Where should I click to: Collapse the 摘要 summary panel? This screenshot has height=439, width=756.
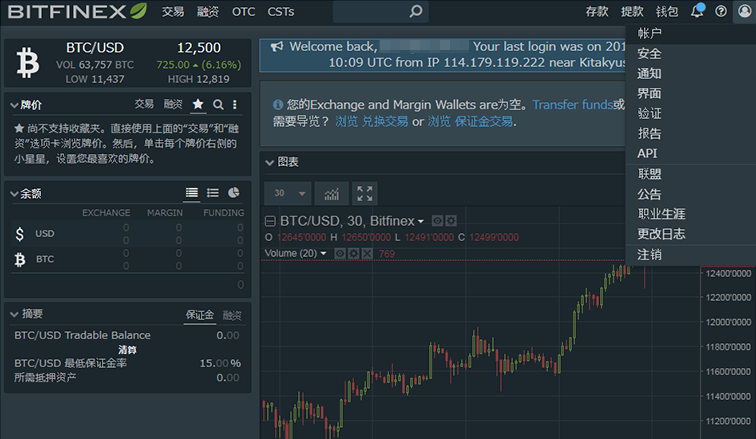tap(14, 314)
